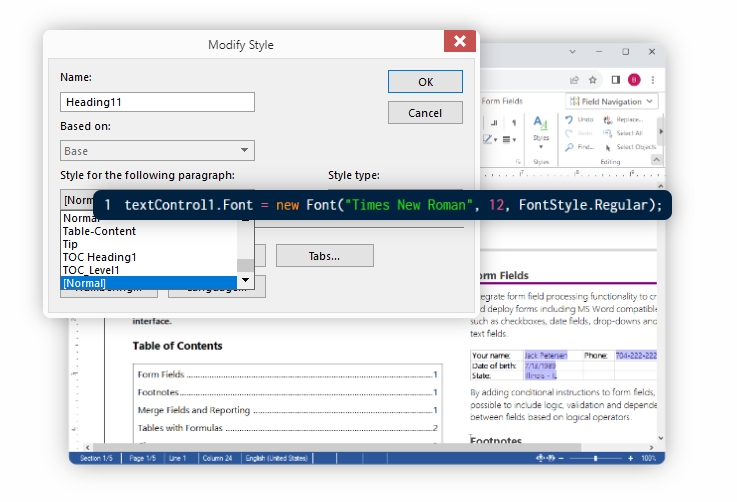This screenshot has width=737, height=502.
Task: Click the document horizontal scrollbar
Action: click(337, 447)
